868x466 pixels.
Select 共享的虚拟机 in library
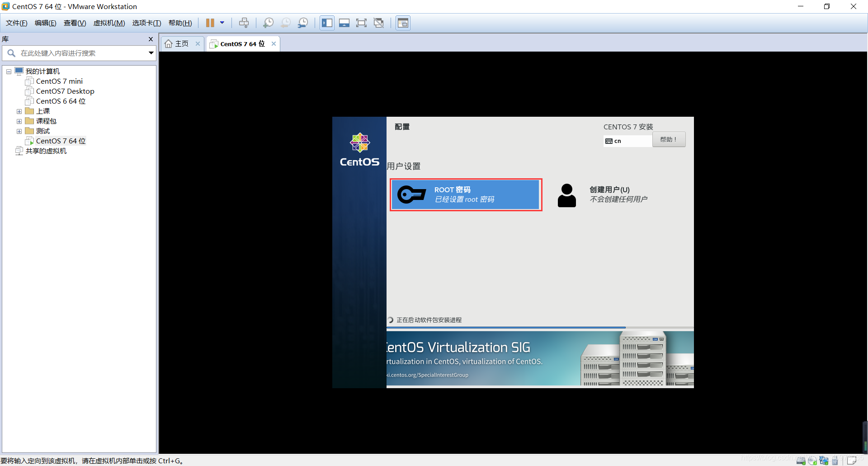[46, 151]
